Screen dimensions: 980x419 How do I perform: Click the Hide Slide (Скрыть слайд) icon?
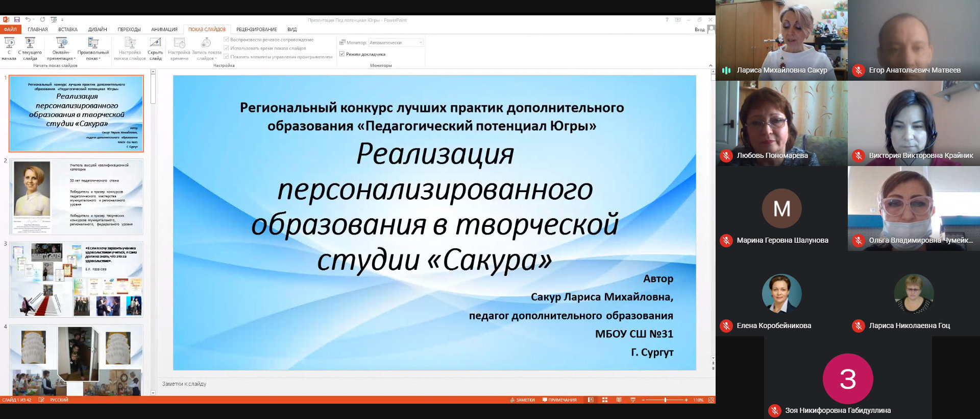point(155,43)
